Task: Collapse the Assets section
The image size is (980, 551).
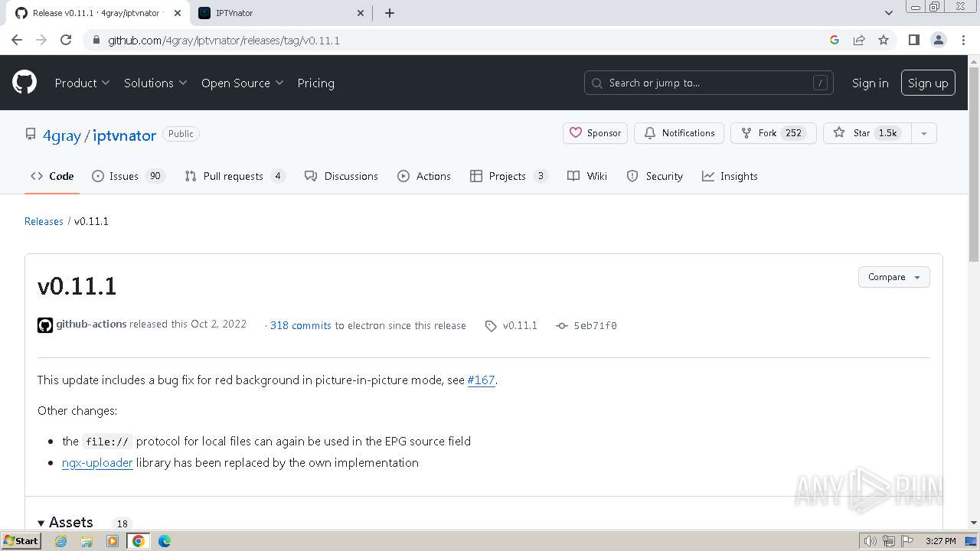Action: (65, 522)
